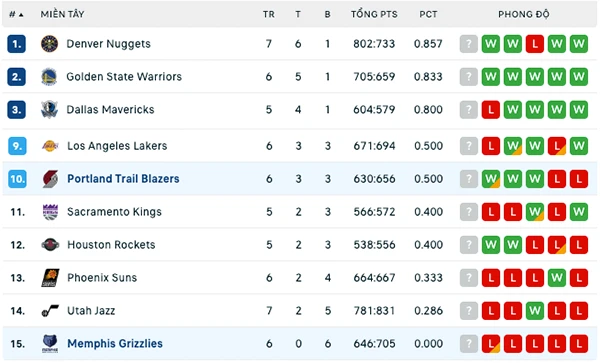Click the Phoenix Suns logo
This screenshot has width=600, height=363.
(50, 277)
